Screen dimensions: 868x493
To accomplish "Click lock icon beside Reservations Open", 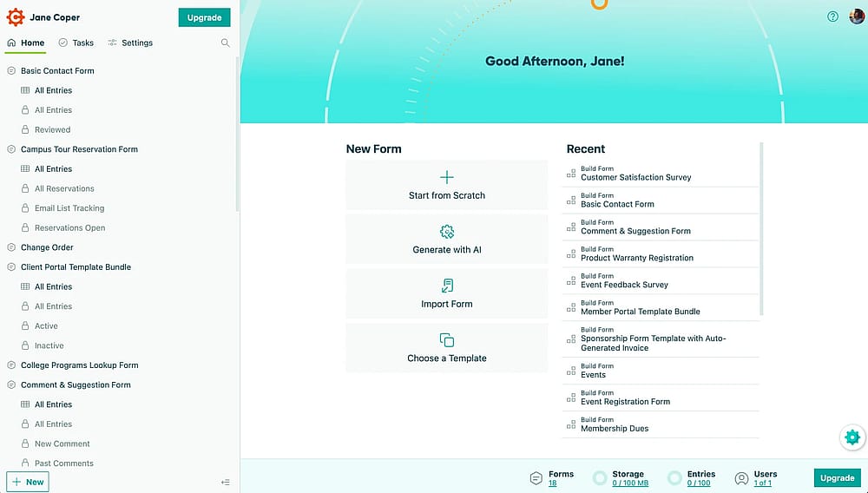I will click(x=25, y=227).
